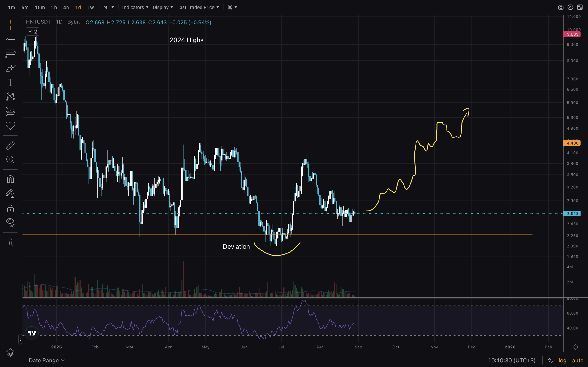Image resolution: width=588 pixels, height=367 pixels.
Task: Open the timeframe dropdown next to 1M
Action: point(112,7)
